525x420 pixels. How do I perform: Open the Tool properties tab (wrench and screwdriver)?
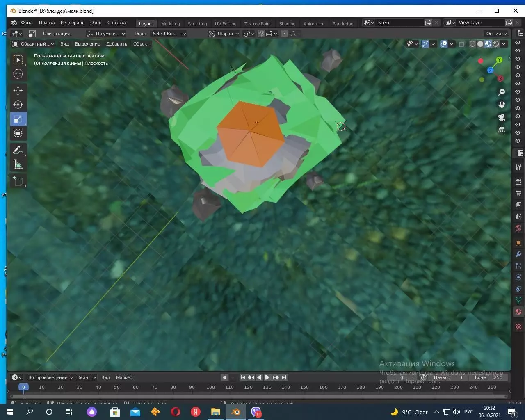pyautogui.click(x=518, y=167)
